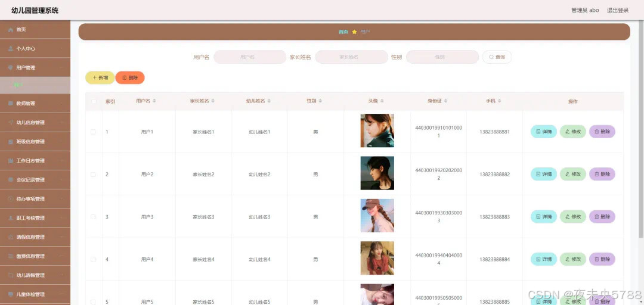Click 删除 for 用户3 row

coord(602,217)
